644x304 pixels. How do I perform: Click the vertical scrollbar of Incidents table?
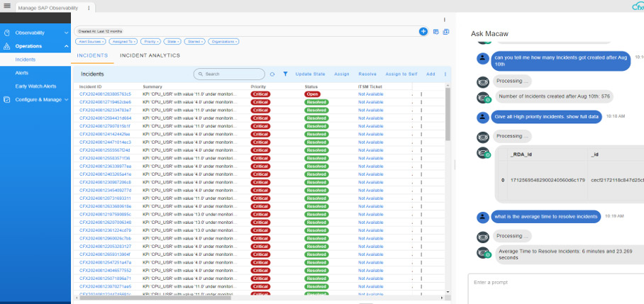click(x=448, y=115)
